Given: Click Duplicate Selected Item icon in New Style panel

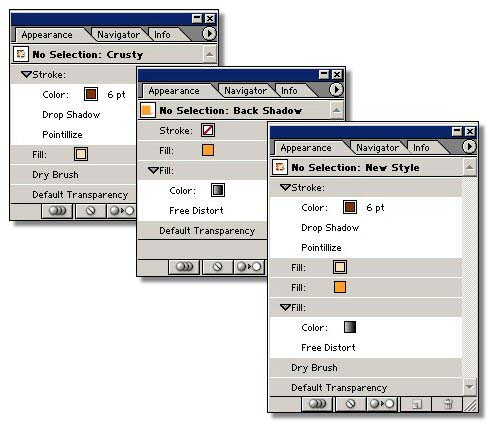Looking at the screenshot, I should (416, 404).
